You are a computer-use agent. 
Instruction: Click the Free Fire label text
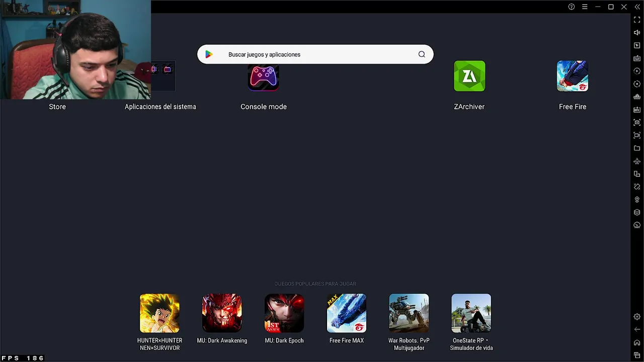pos(573,107)
